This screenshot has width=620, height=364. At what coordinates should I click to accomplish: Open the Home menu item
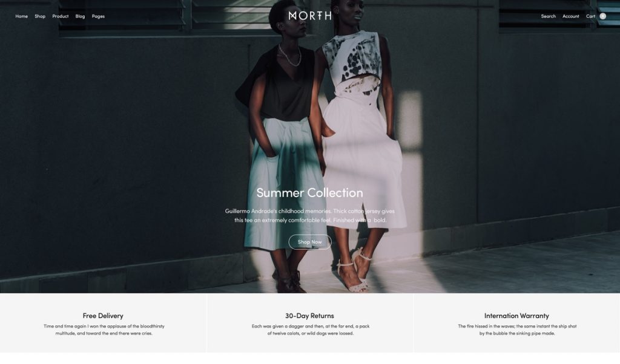click(x=21, y=16)
